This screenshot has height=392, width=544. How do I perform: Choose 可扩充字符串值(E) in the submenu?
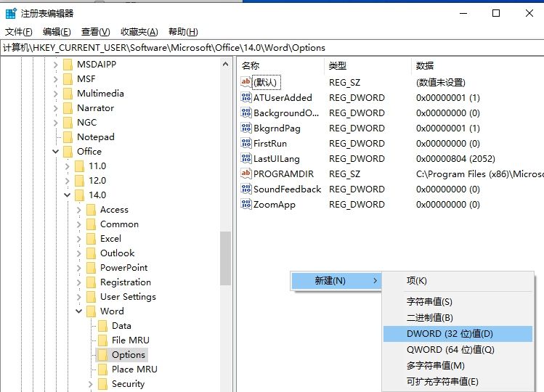pyautogui.click(x=458, y=382)
